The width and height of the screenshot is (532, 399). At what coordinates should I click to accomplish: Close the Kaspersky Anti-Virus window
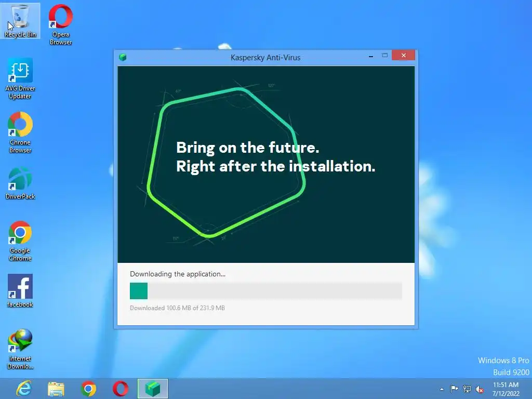[x=403, y=55]
